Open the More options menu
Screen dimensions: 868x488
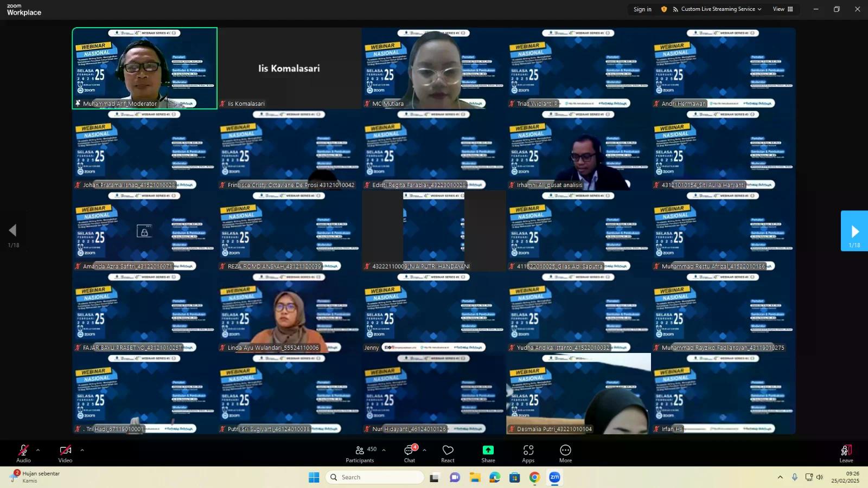pos(565,454)
